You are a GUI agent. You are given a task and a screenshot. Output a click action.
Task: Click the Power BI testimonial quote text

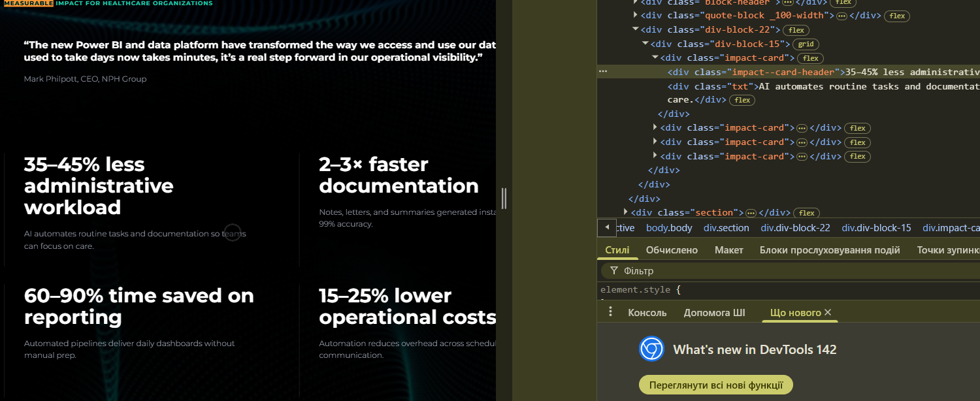coord(259,51)
